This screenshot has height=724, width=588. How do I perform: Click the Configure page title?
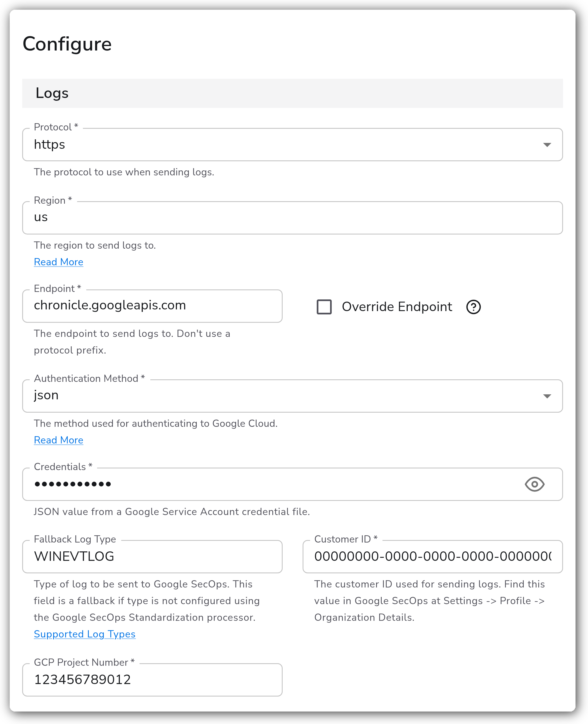[x=67, y=44]
